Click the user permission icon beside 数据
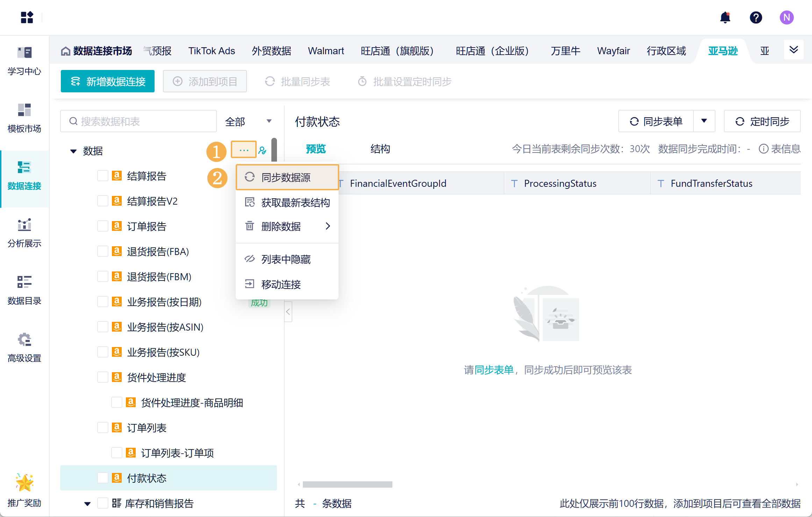The height and width of the screenshot is (517, 812). pyautogui.click(x=263, y=150)
